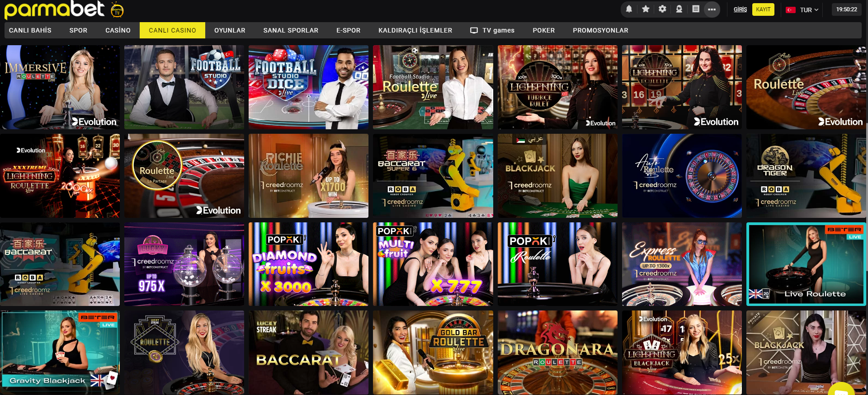
Task: Open the POKER menu item
Action: (x=543, y=30)
